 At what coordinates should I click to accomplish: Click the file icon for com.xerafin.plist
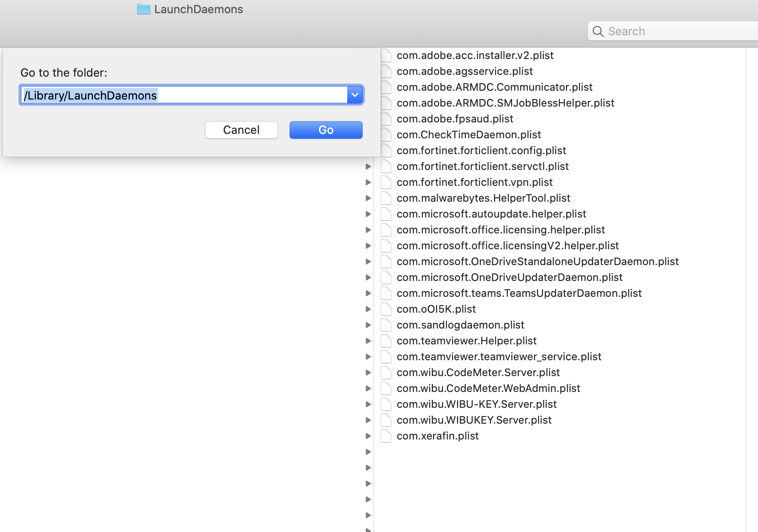click(386, 436)
